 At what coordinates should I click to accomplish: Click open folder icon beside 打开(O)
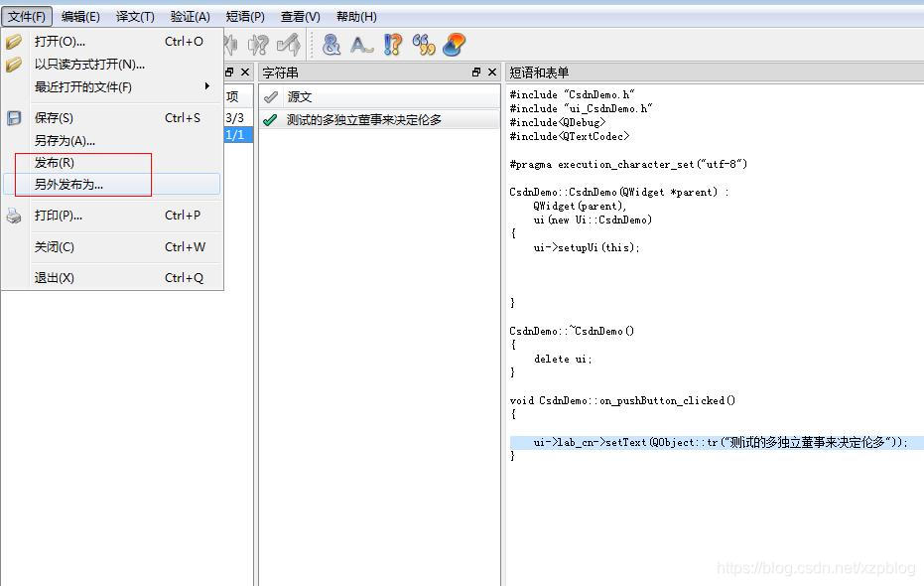click(x=14, y=42)
